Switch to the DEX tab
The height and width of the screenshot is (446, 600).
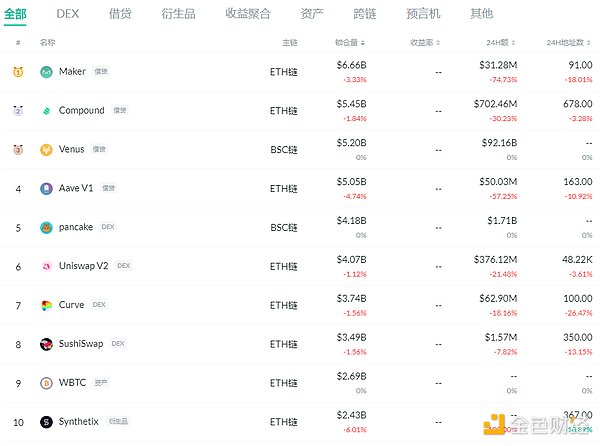[68, 14]
